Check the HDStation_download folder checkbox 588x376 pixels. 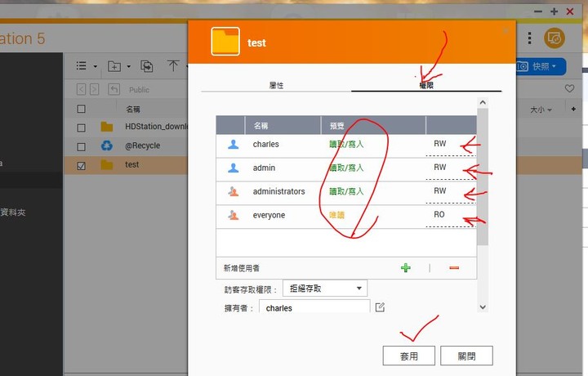[x=81, y=128]
